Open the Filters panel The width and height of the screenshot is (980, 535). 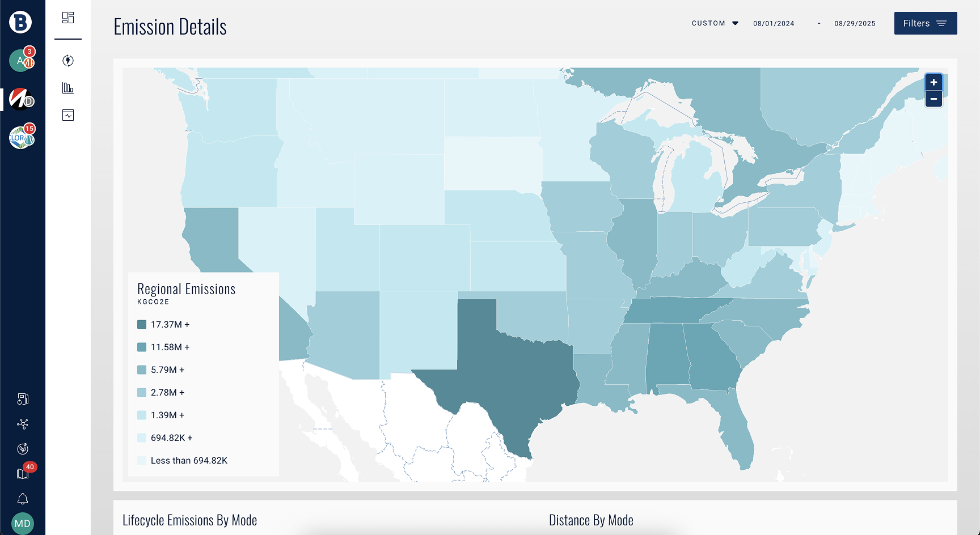(925, 23)
